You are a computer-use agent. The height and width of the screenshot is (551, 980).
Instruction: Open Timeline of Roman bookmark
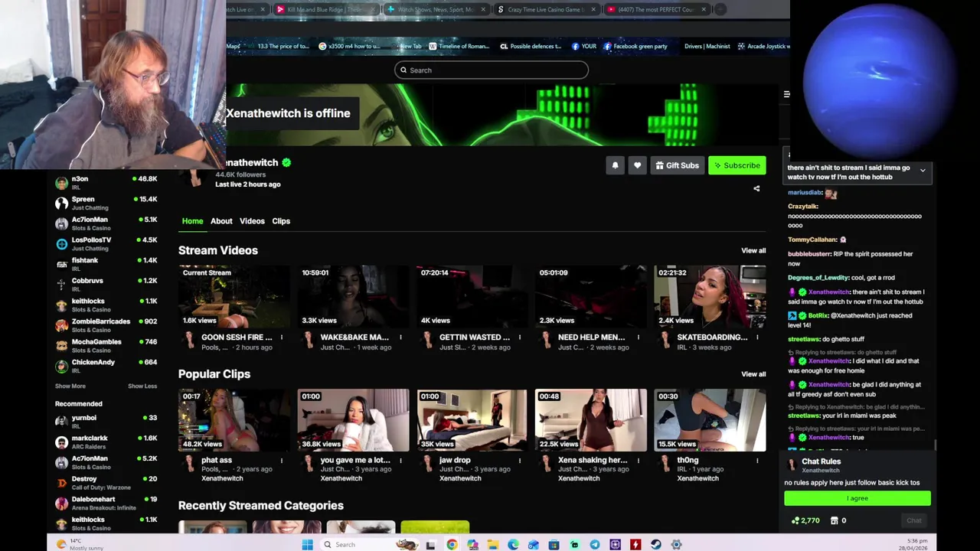pyautogui.click(x=459, y=46)
